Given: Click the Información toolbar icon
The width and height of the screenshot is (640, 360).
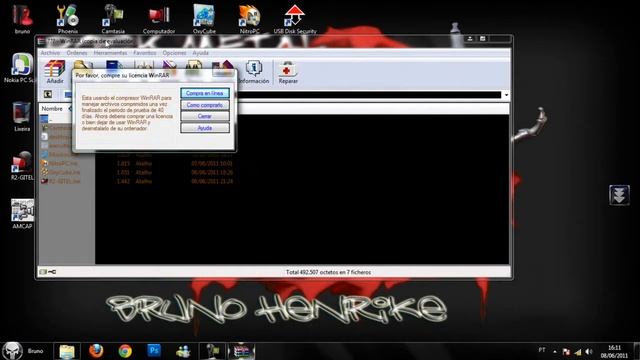Looking at the screenshot, I should click(253, 73).
